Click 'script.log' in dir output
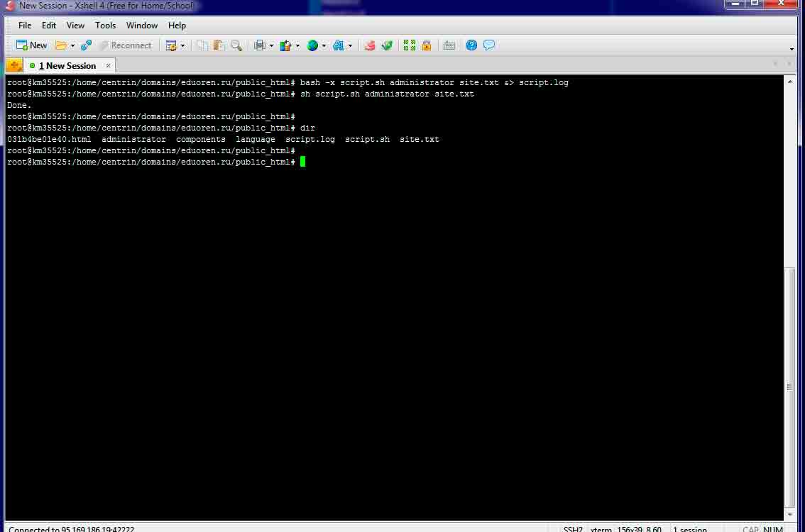805x532 pixels. click(x=310, y=139)
